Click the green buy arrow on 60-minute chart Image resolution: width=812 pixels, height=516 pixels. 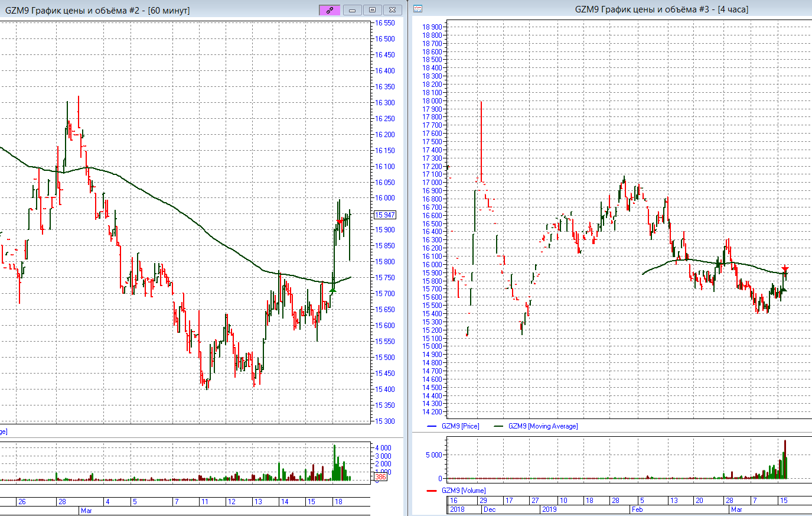click(x=333, y=290)
